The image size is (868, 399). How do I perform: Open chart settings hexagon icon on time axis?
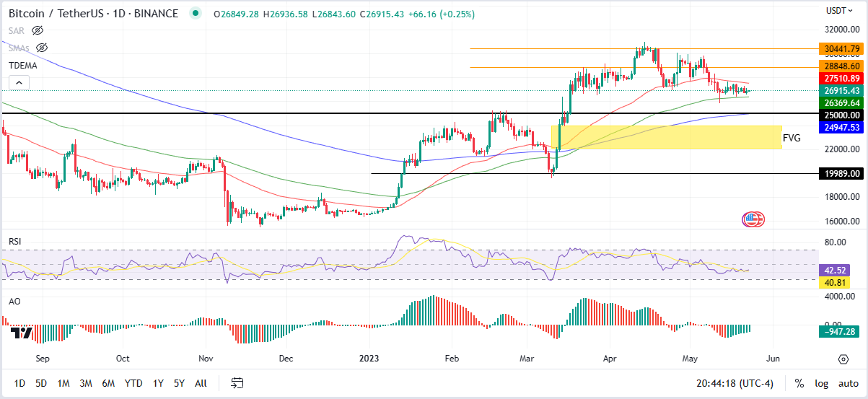click(843, 359)
